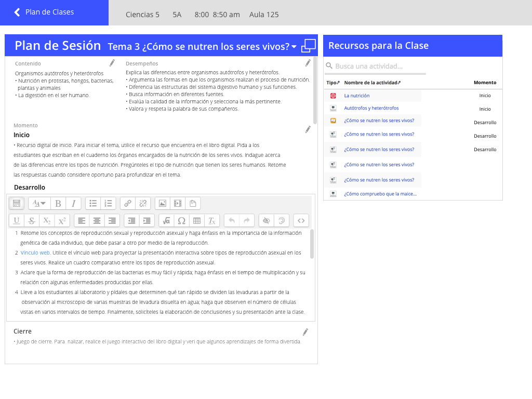This screenshot has width=532, height=399.
Task: Open the Vínculo web link
Action: pyautogui.click(x=35, y=252)
